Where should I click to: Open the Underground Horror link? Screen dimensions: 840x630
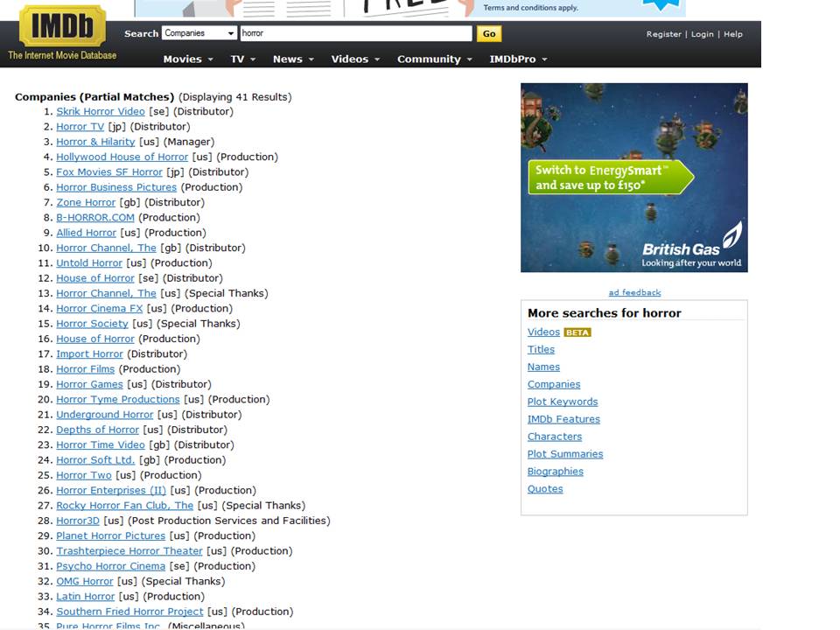(x=105, y=415)
